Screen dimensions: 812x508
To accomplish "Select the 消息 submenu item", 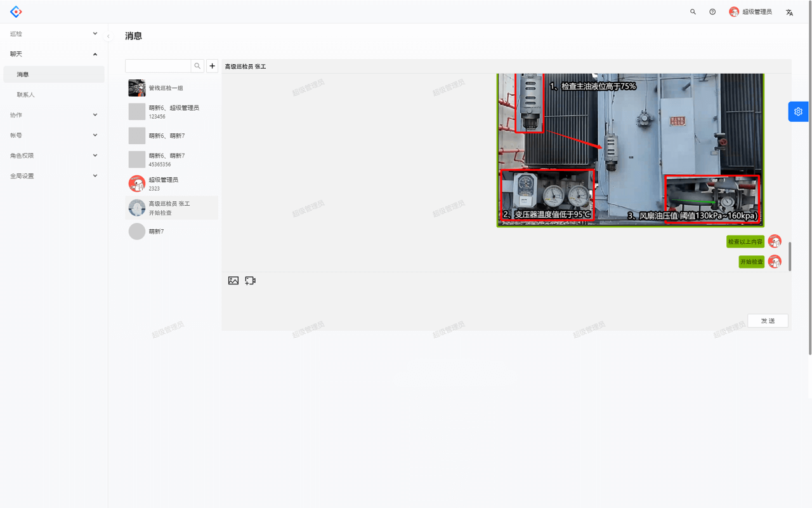I will pos(23,74).
